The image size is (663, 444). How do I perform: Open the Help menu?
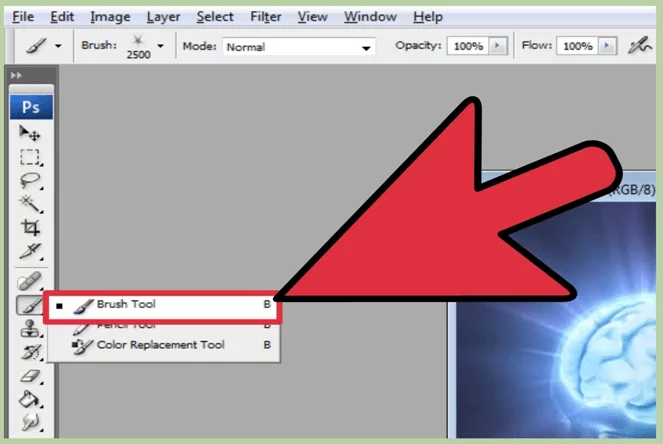coord(427,17)
